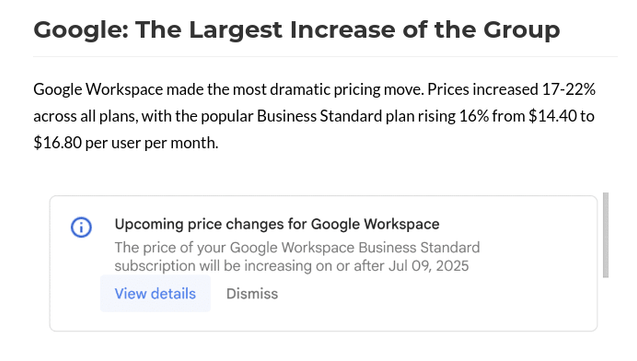Click the '$16.80' price in the paragraph
637x361 pixels.
[x=58, y=143]
